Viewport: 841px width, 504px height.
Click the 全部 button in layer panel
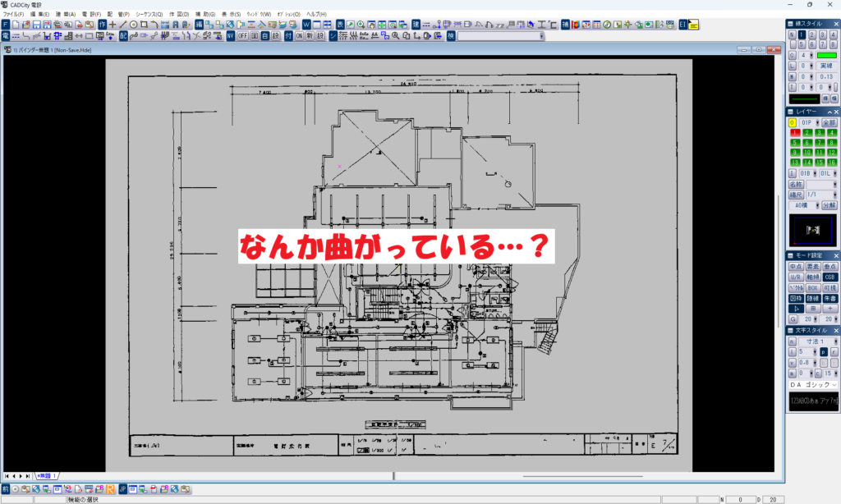[x=830, y=123]
